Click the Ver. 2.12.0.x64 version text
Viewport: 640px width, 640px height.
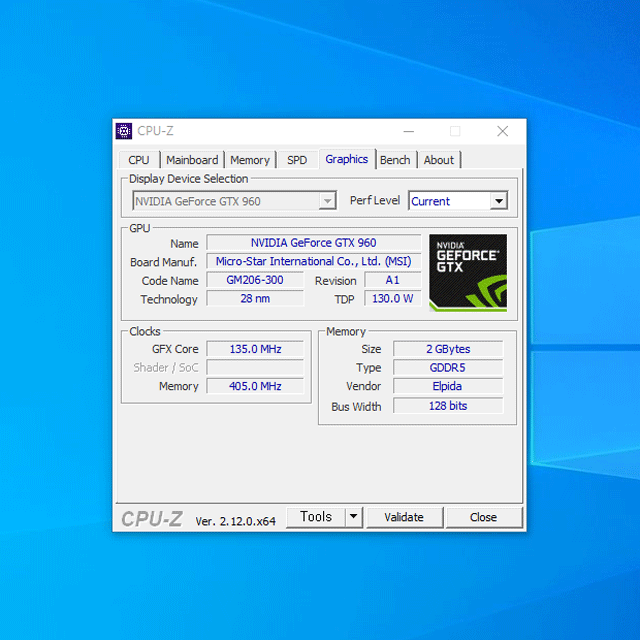pyautogui.click(x=236, y=521)
